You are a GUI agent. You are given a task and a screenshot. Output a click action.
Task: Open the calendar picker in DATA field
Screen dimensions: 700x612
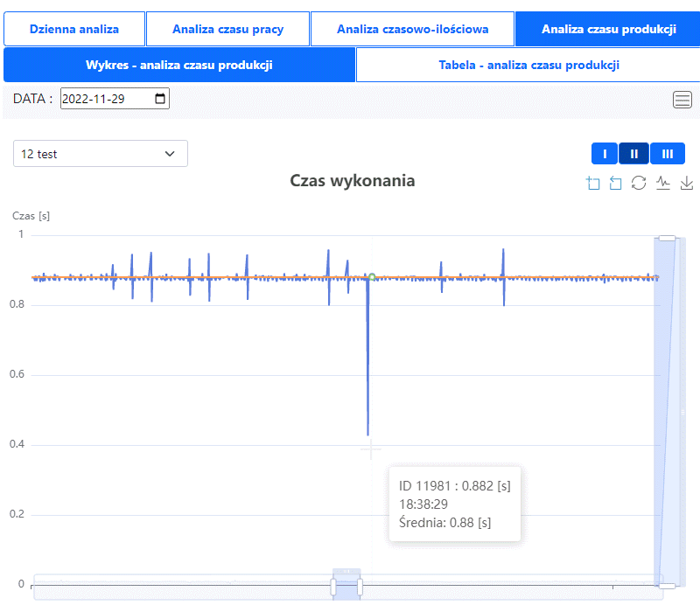[160, 99]
